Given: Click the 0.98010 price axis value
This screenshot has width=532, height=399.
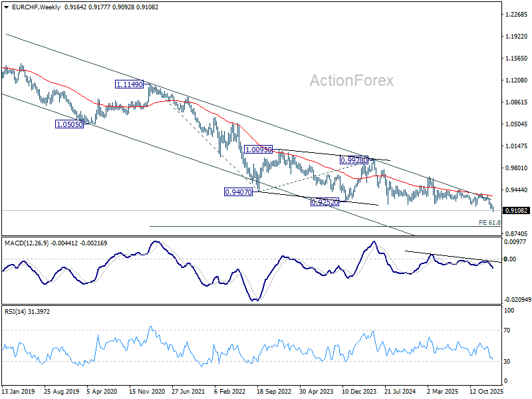Looking at the screenshot, I should [x=517, y=168].
